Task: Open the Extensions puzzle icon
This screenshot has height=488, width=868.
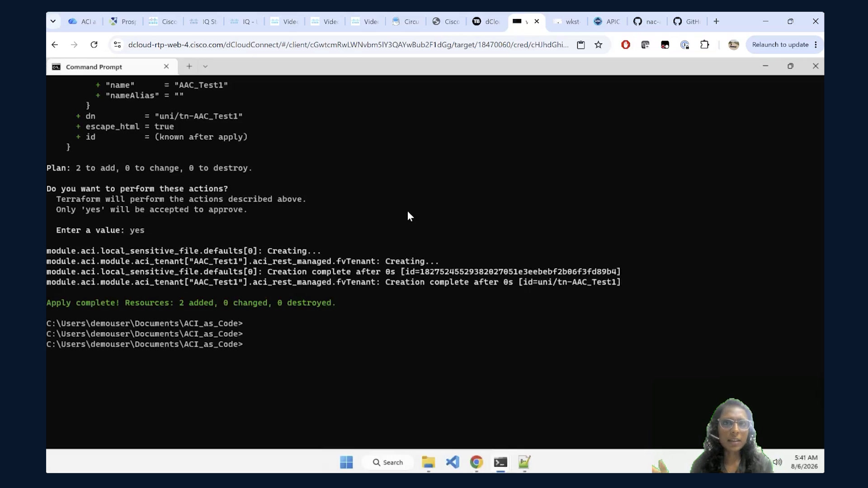Action: pos(704,45)
